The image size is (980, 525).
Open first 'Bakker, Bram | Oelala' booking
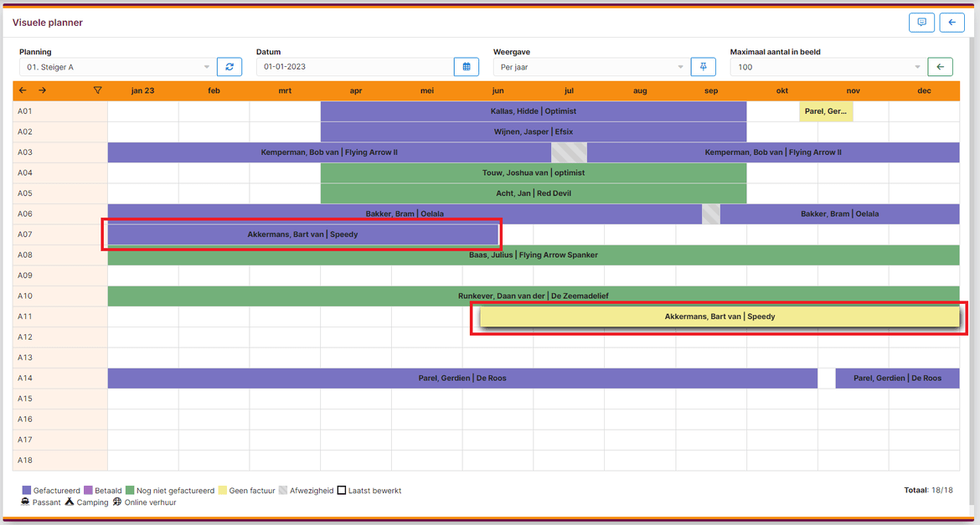tap(405, 214)
